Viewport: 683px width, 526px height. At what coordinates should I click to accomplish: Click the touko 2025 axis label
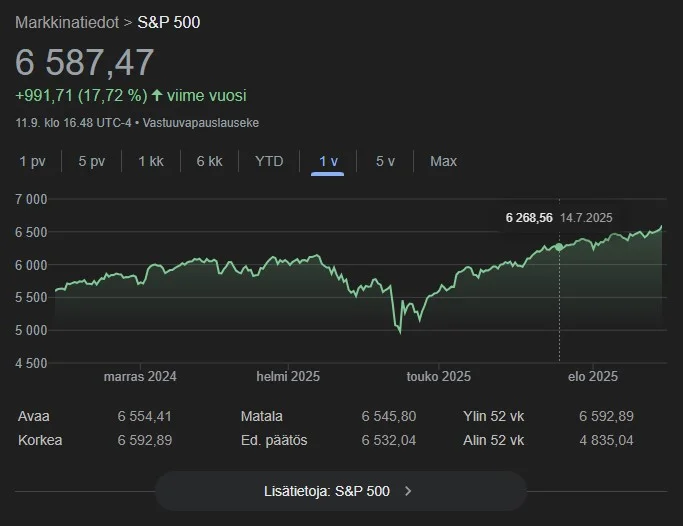pyautogui.click(x=438, y=377)
